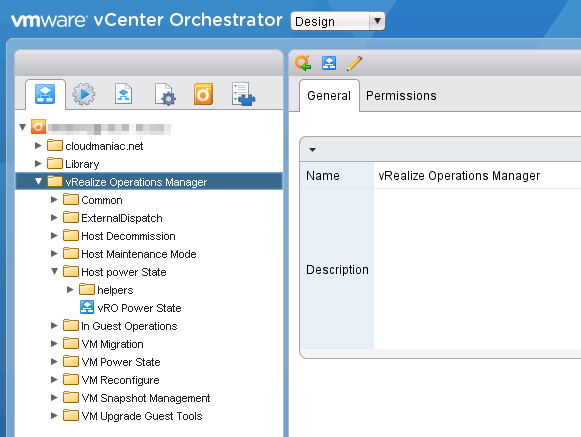Image resolution: width=581 pixels, height=437 pixels.
Task: Open the Configurations puzzle-piece icon
Action: (x=243, y=94)
